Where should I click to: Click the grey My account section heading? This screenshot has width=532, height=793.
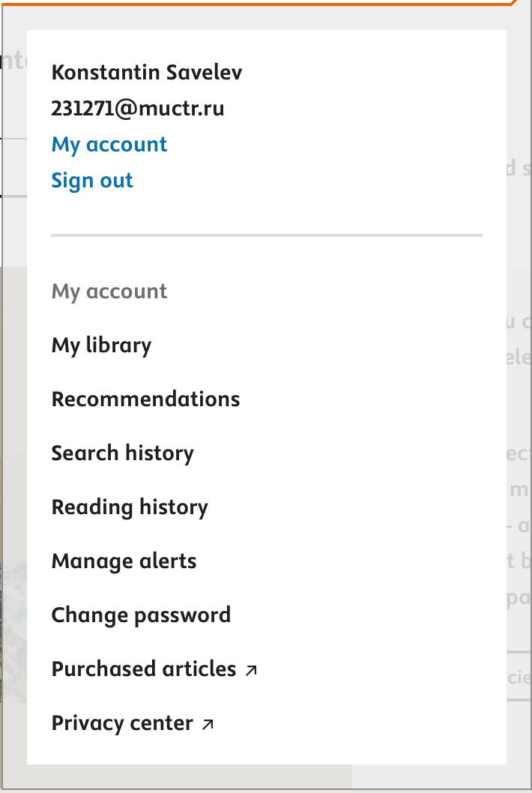(109, 292)
